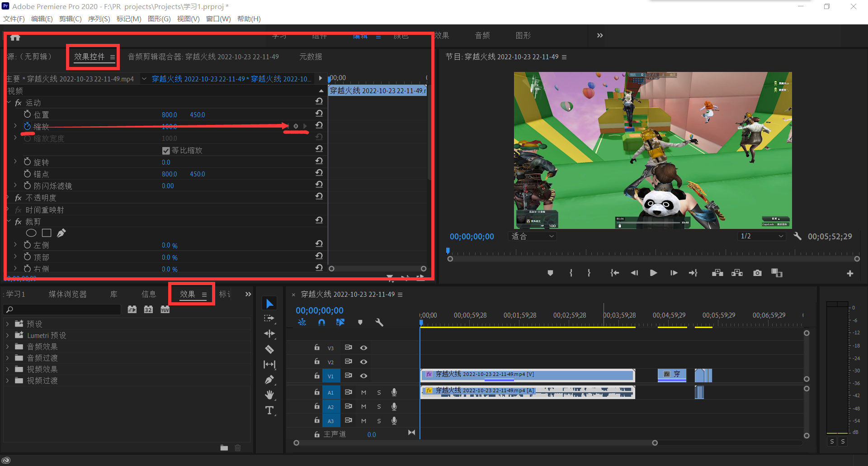This screenshot has width=868, height=466.
Task: Toggle Rotation animation stopwatch
Action: click(27, 162)
